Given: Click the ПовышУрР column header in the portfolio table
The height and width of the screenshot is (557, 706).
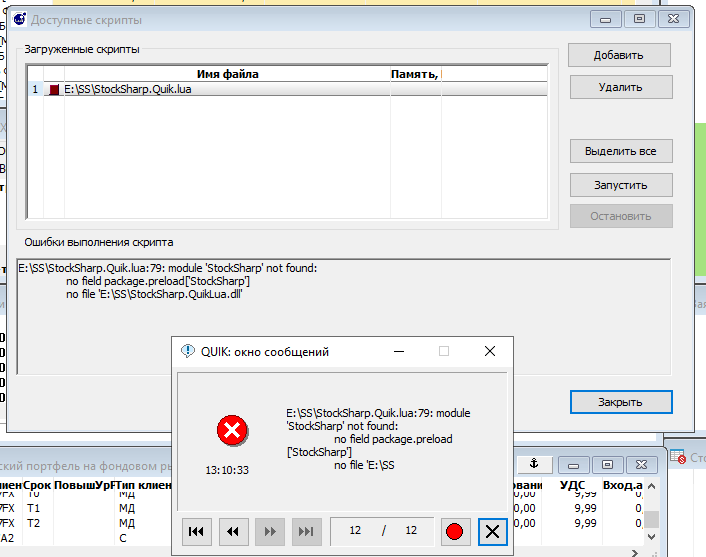Looking at the screenshot, I should (85, 485).
